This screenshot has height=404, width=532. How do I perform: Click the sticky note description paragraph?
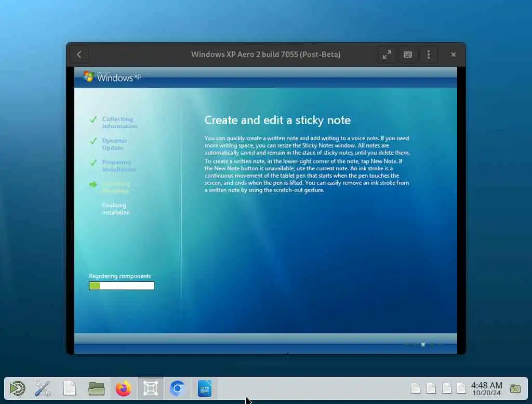tap(307, 164)
